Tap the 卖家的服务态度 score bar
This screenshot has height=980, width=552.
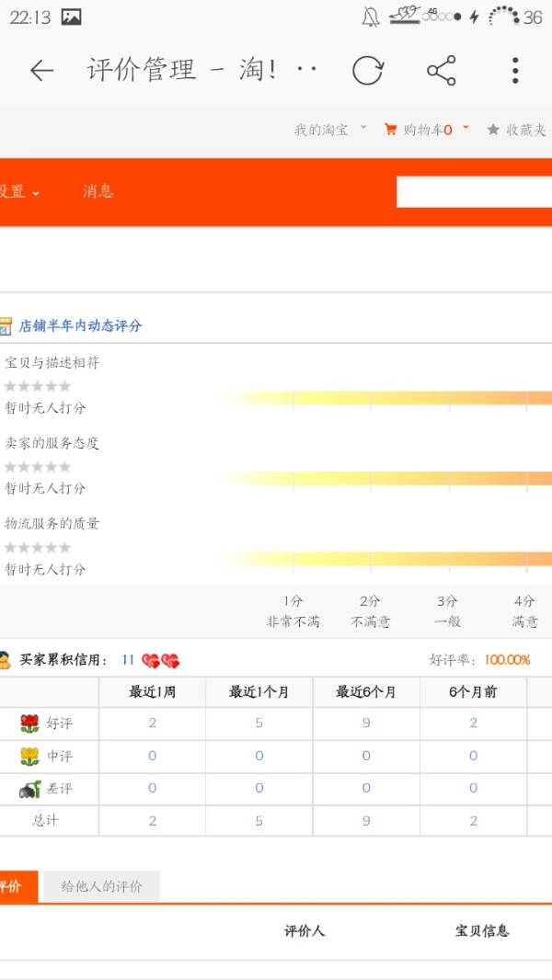[387, 479]
